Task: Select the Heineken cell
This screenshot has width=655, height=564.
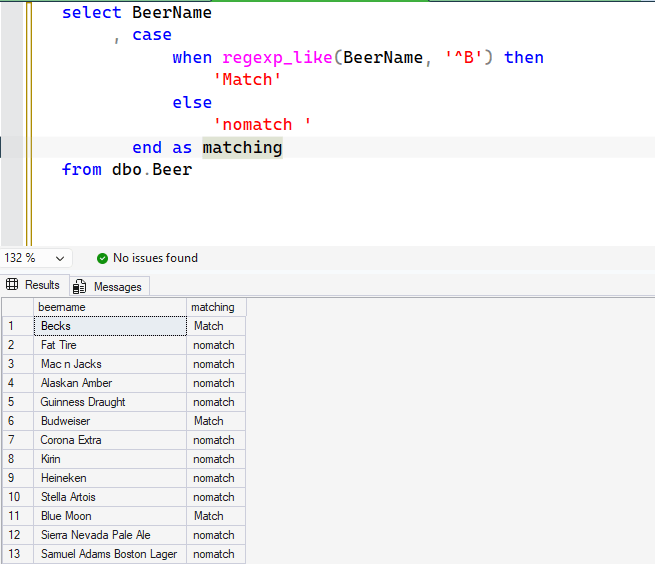Action: [x=110, y=478]
